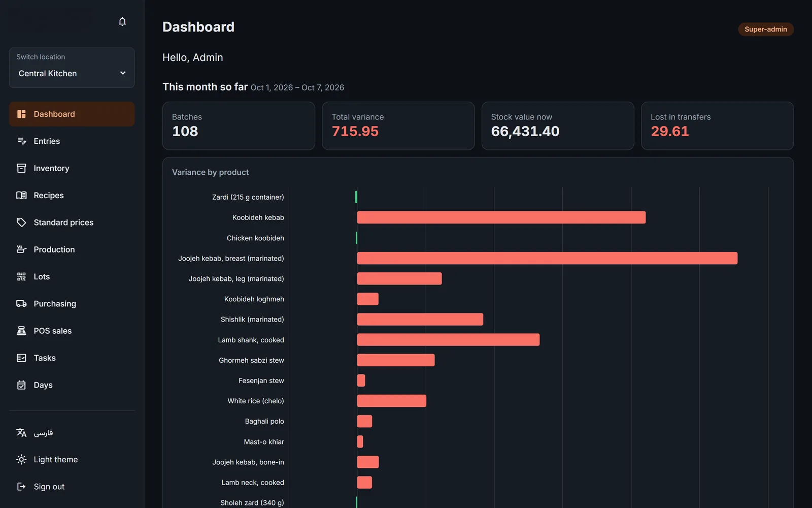
Task: Select the Dashboard menu item
Action: point(72,114)
